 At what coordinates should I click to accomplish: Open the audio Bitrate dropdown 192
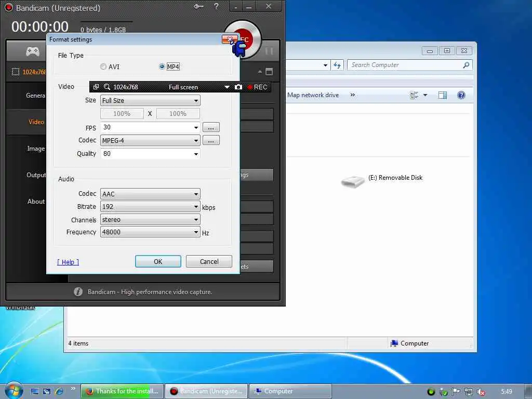[x=150, y=207]
